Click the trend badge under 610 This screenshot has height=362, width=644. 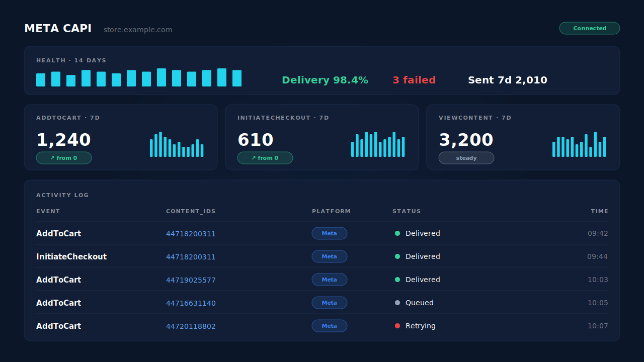pyautogui.click(x=265, y=158)
